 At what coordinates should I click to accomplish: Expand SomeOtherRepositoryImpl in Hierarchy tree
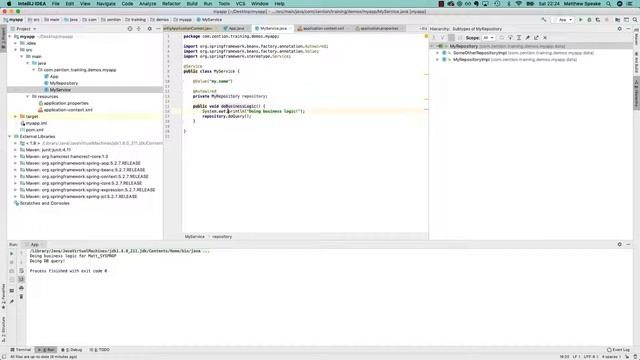coord(438,53)
